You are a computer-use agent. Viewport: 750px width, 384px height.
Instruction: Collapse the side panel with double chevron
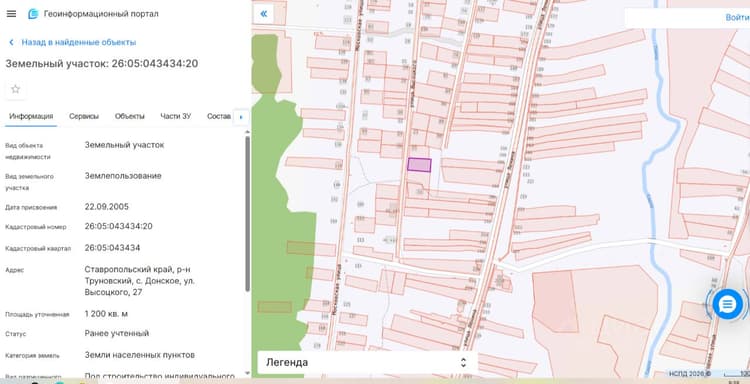pyautogui.click(x=264, y=14)
